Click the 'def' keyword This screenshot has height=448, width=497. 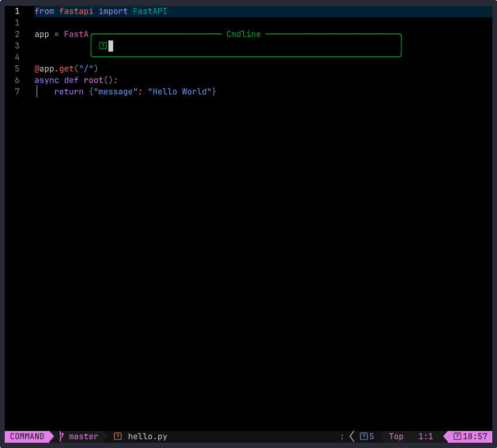tap(72, 80)
